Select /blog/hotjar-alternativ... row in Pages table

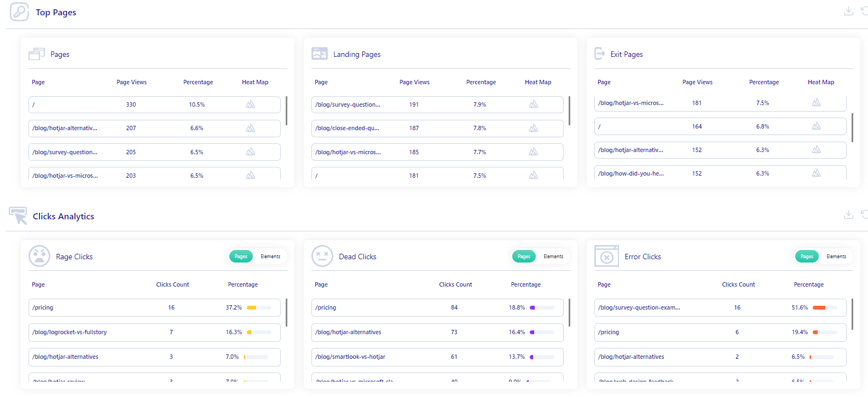coord(154,128)
